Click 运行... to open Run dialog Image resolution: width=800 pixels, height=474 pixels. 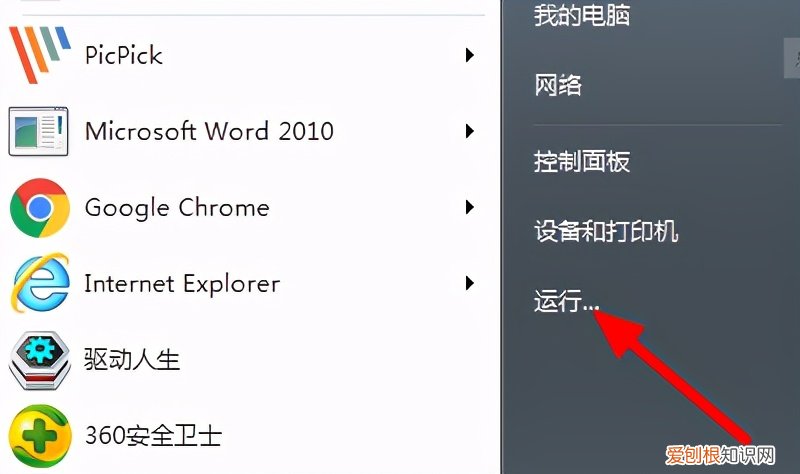(x=566, y=301)
